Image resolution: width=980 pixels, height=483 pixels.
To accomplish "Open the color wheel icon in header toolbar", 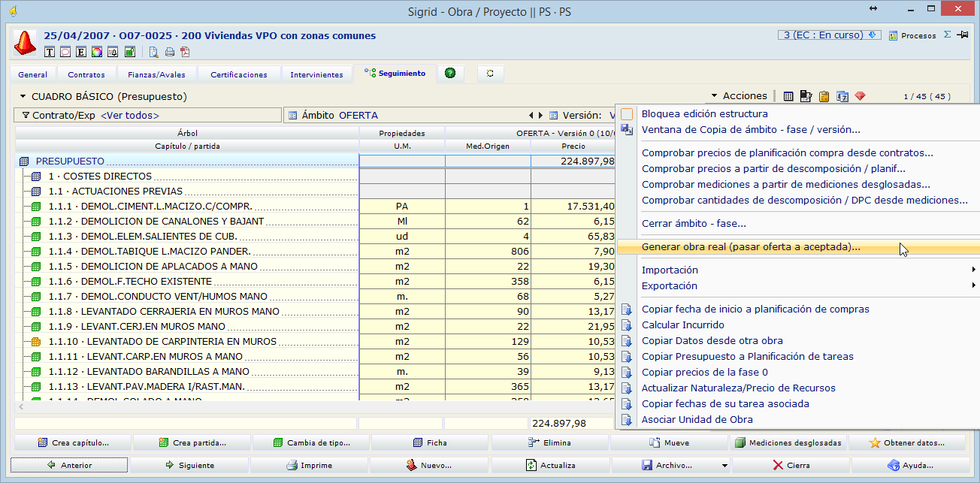I will (96, 52).
